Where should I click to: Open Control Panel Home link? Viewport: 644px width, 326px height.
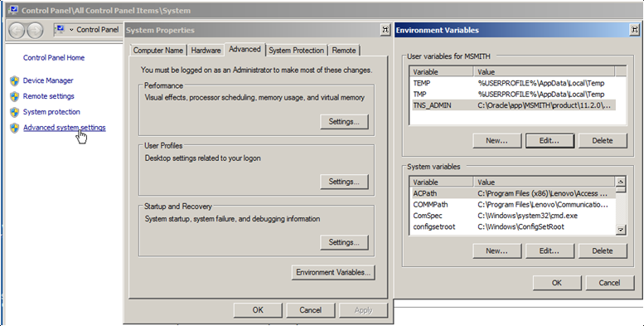(54, 57)
